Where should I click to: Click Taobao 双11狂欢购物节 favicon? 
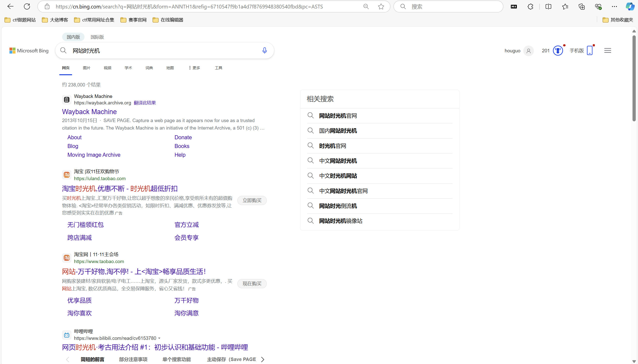pyautogui.click(x=67, y=175)
